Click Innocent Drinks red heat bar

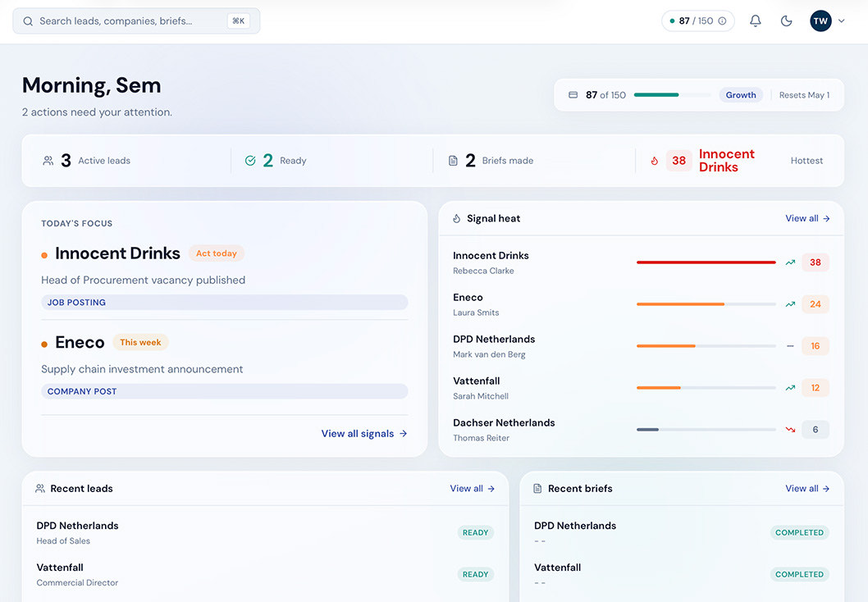706,262
